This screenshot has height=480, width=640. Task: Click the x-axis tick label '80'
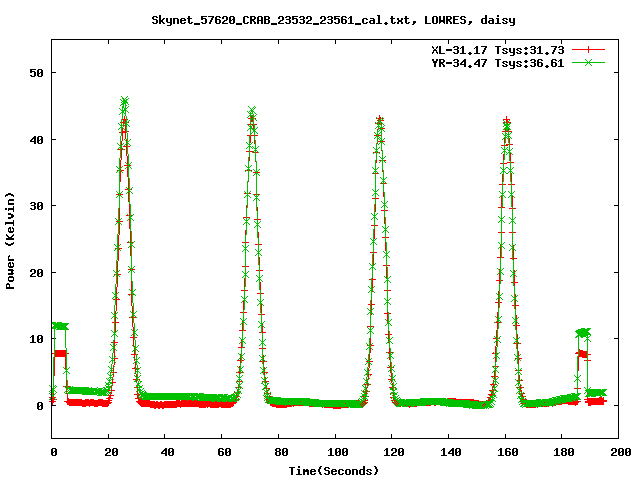coord(281,452)
